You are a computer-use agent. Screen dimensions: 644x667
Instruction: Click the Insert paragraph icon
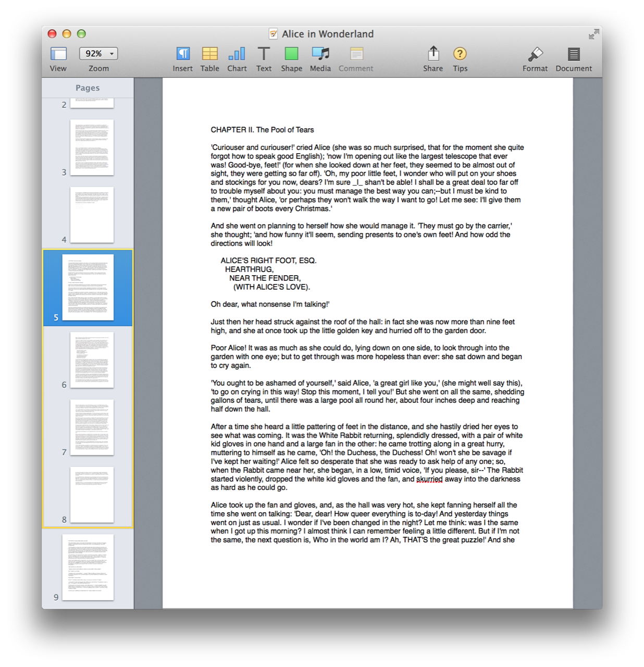(x=183, y=54)
